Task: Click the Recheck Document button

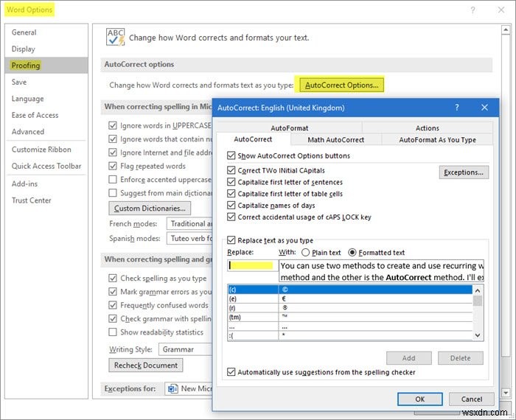Action: tap(146, 365)
